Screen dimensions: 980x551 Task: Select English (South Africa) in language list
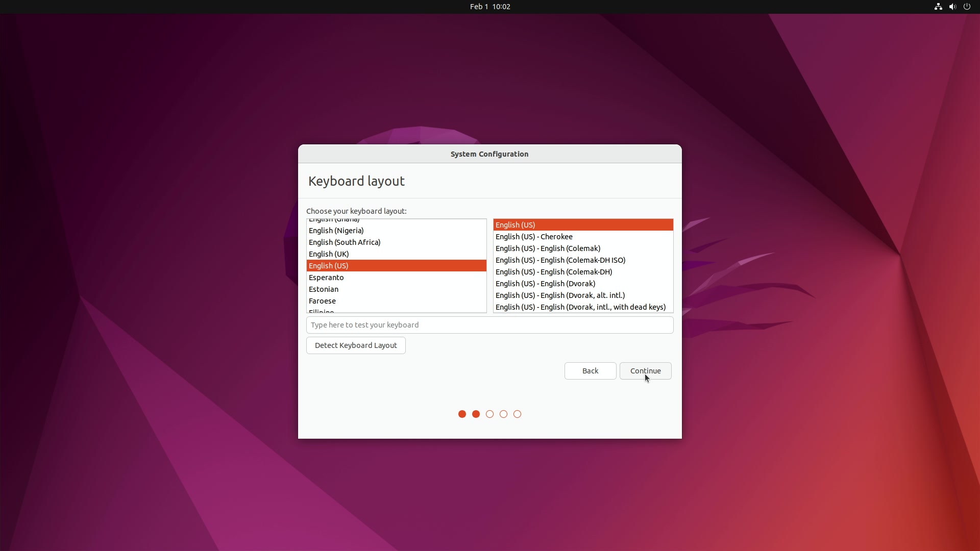point(396,242)
